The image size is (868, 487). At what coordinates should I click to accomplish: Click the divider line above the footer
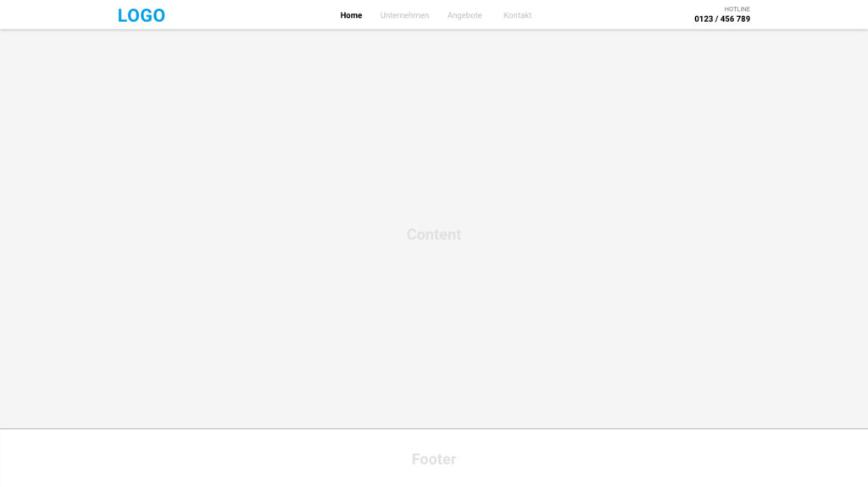pos(434,428)
